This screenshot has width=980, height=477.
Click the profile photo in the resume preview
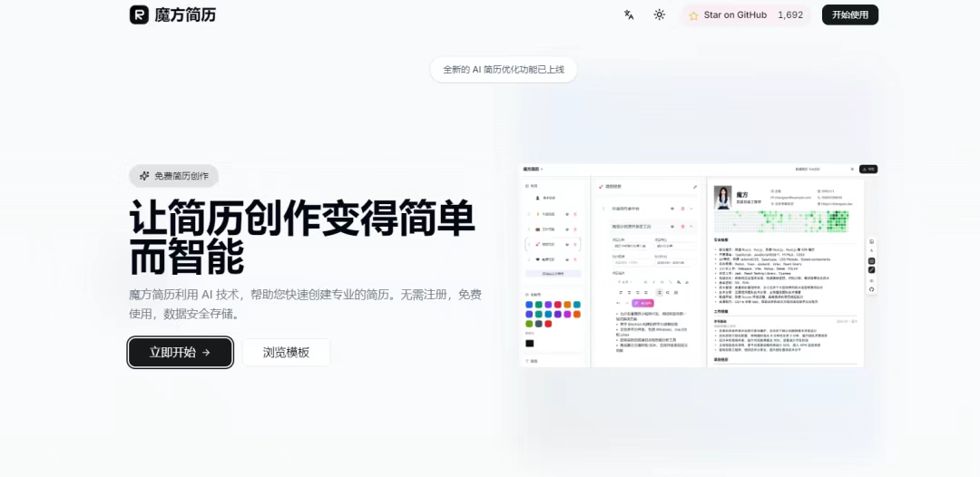[x=723, y=198]
